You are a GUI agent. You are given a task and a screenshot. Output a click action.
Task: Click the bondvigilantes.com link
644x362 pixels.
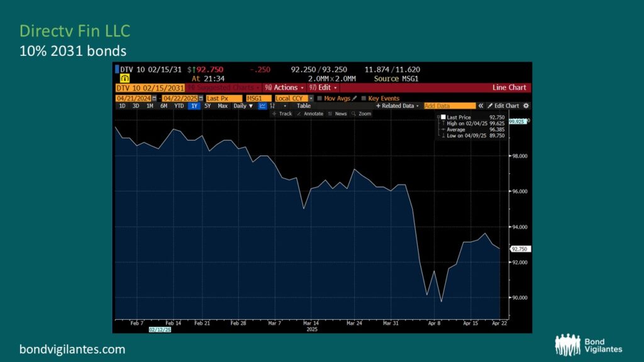(72, 349)
